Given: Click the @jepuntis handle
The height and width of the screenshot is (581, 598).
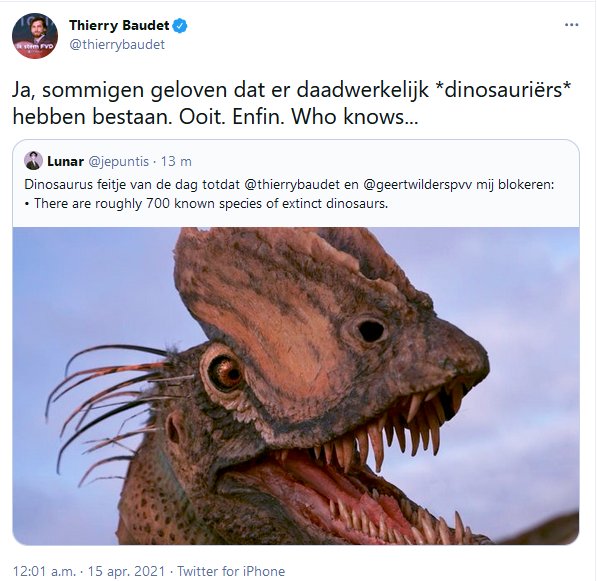Looking at the screenshot, I should pyautogui.click(x=119, y=162).
